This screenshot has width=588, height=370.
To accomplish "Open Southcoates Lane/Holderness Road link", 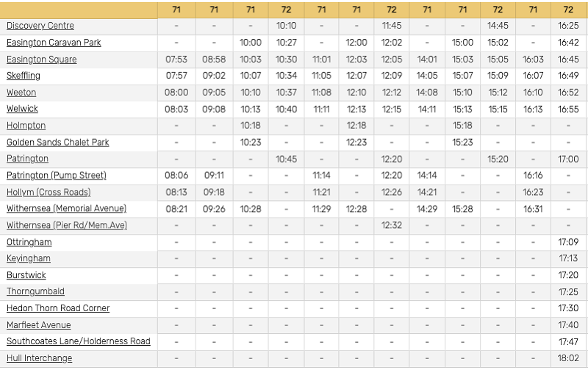I will pos(78,341).
